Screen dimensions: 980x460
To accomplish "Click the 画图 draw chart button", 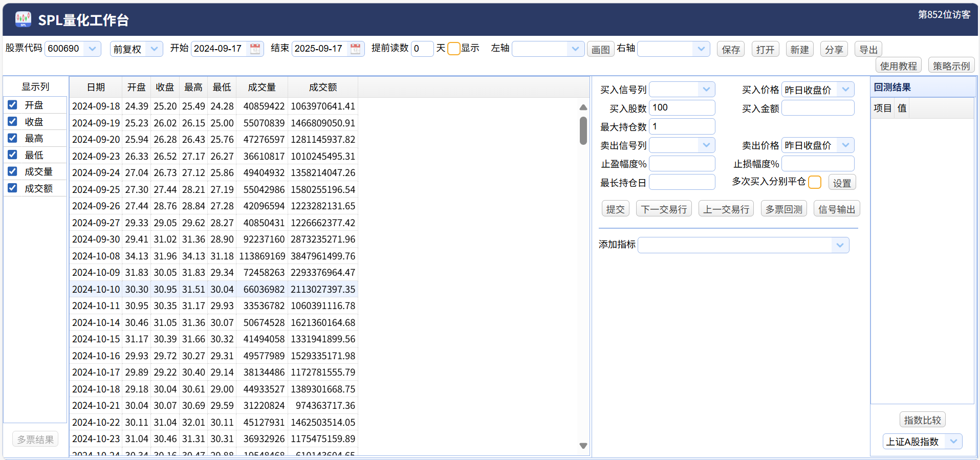I will click(600, 49).
